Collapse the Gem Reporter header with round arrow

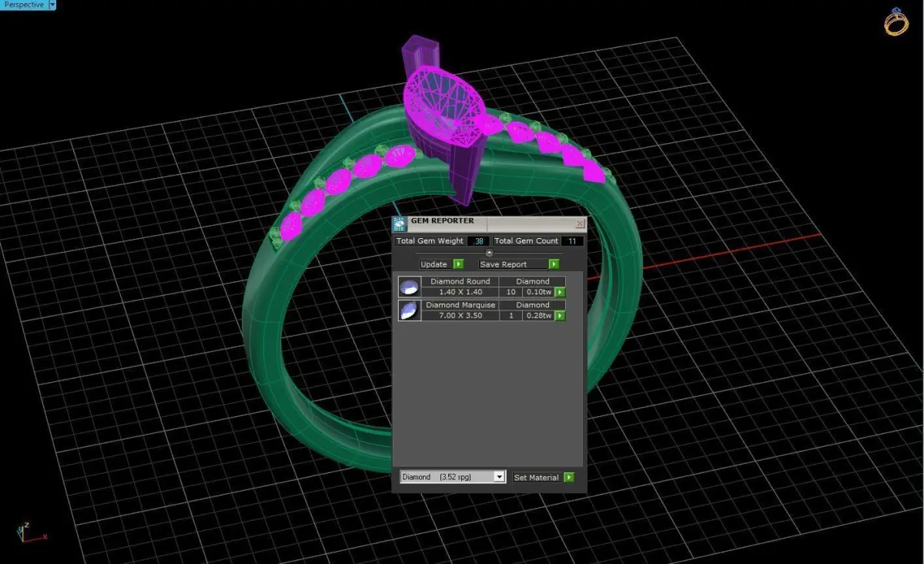tap(489, 253)
